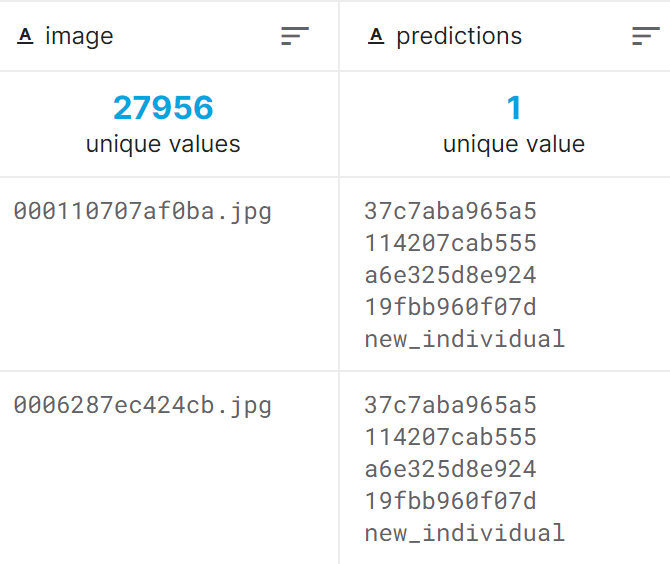Image resolution: width=670 pixels, height=564 pixels.
Task: Click new_individual in the second row predictions
Action: point(465,533)
